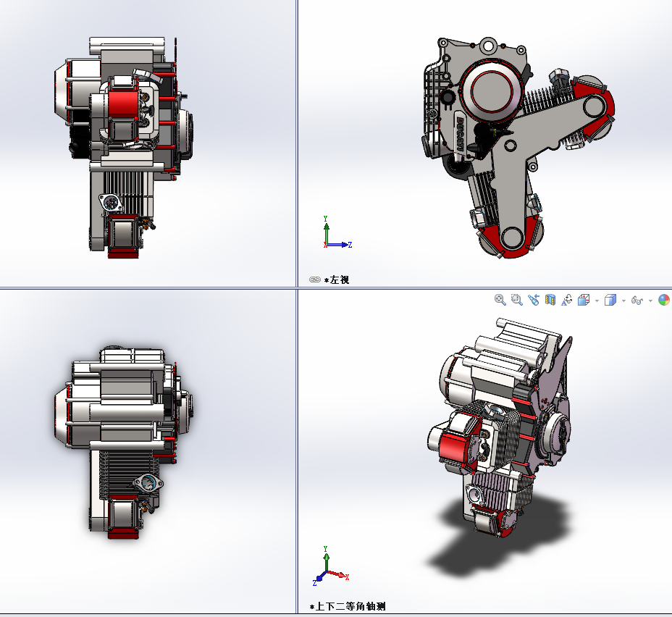Click the View Orientation cube icon

584,300
